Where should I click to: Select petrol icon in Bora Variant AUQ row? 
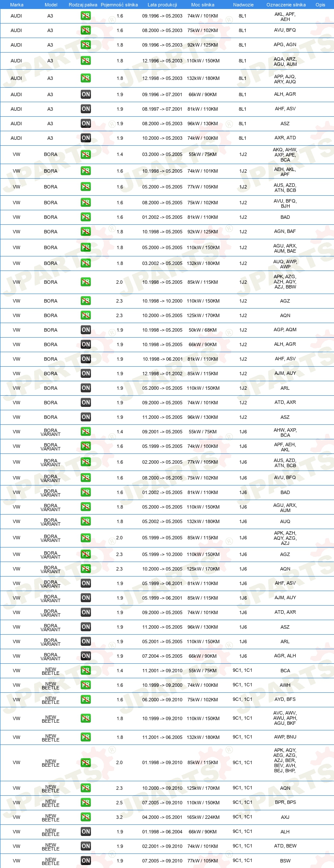click(85, 521)
